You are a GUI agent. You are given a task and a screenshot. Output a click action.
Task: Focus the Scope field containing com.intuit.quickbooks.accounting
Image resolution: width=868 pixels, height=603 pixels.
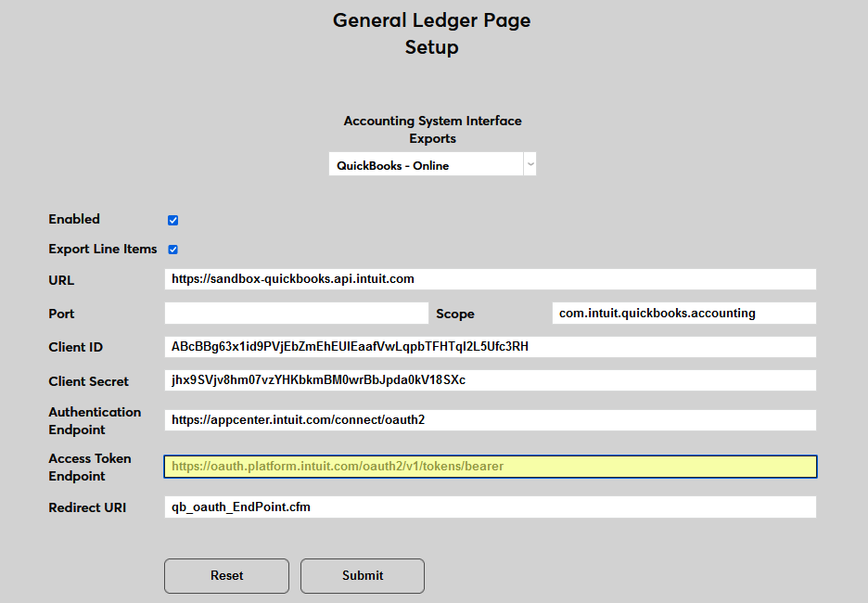coord(683,313)
